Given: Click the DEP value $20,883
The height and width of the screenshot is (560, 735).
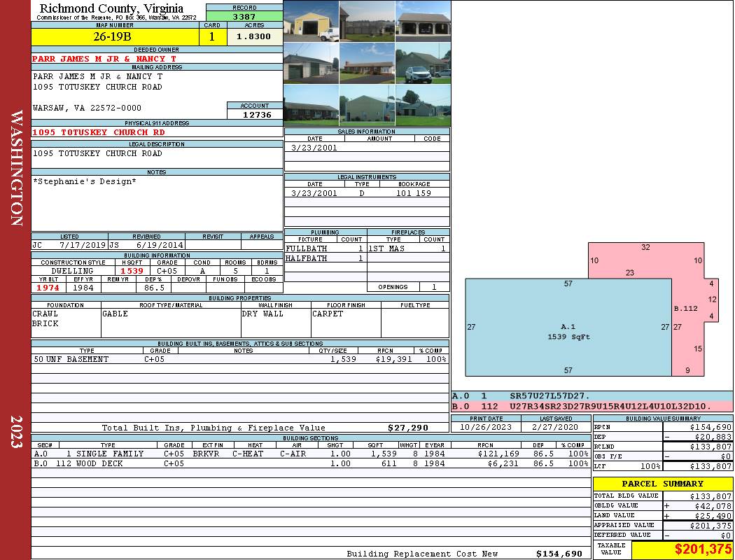Looking at the screenshot, I should point(713,437).
